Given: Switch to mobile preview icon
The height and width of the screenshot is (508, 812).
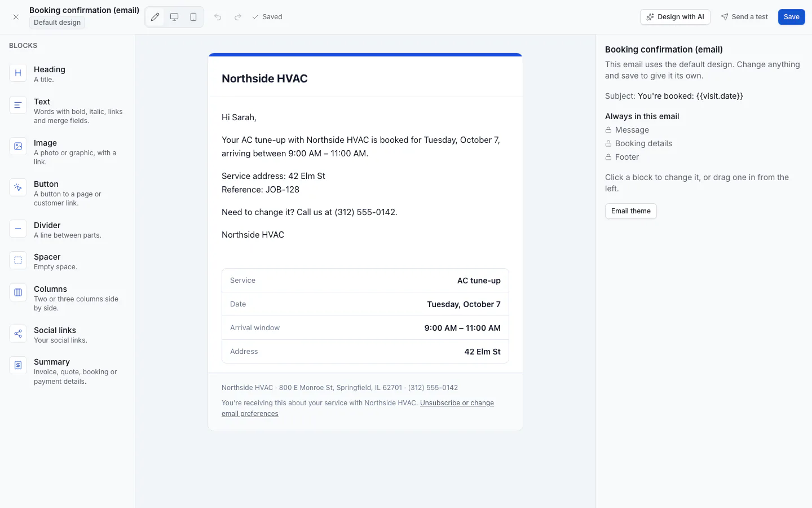Looking at the screenshot, I should point(193,17).
